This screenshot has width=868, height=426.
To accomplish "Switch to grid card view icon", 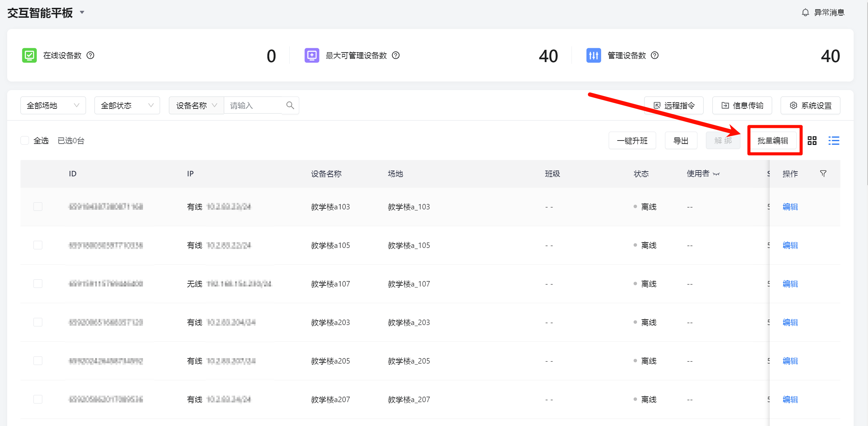I will 812,141.
